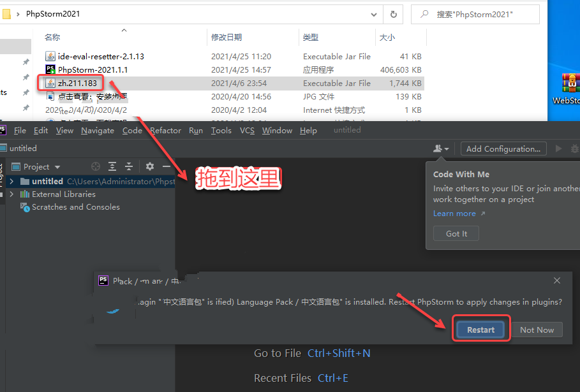Click the Learn more link in Code With Me

(x=454, y=213)
